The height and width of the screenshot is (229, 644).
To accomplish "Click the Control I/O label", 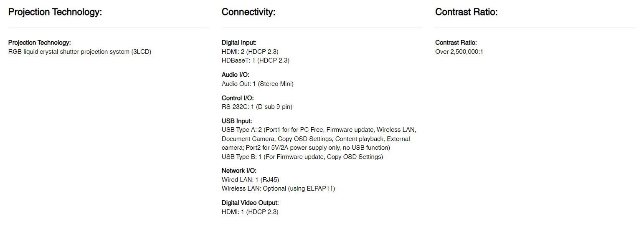I will (x=238, y=98).
